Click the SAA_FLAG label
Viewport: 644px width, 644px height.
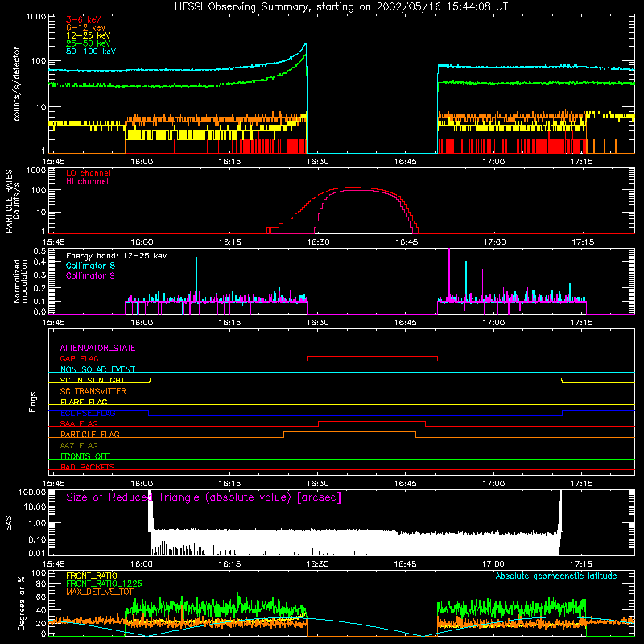coord(79,424)
